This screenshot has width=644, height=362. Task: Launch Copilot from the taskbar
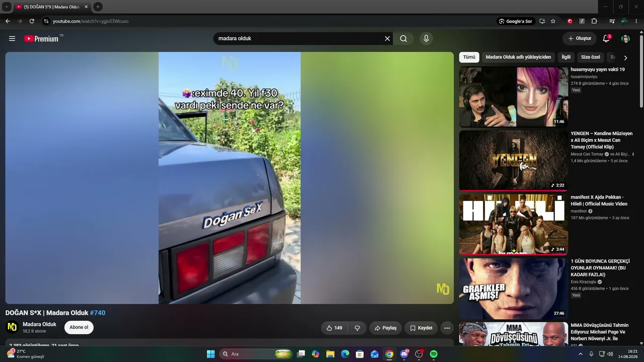coord(315,354)
